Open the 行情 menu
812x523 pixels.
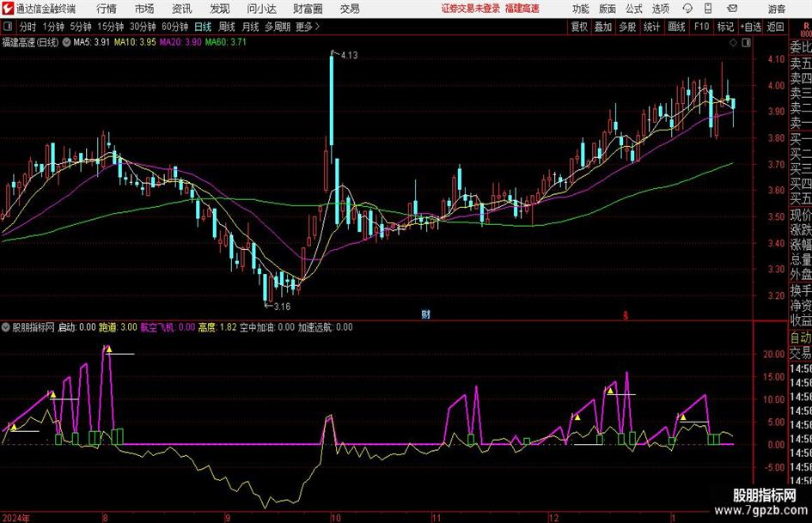(x=107, y=9)
